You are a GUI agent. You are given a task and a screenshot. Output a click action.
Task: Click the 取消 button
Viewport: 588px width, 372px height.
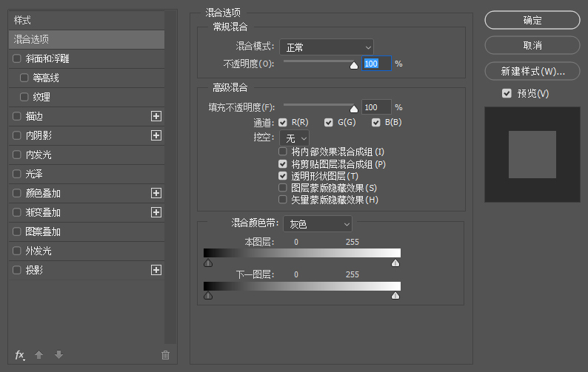pyautogui.click(x=532, y=45)
